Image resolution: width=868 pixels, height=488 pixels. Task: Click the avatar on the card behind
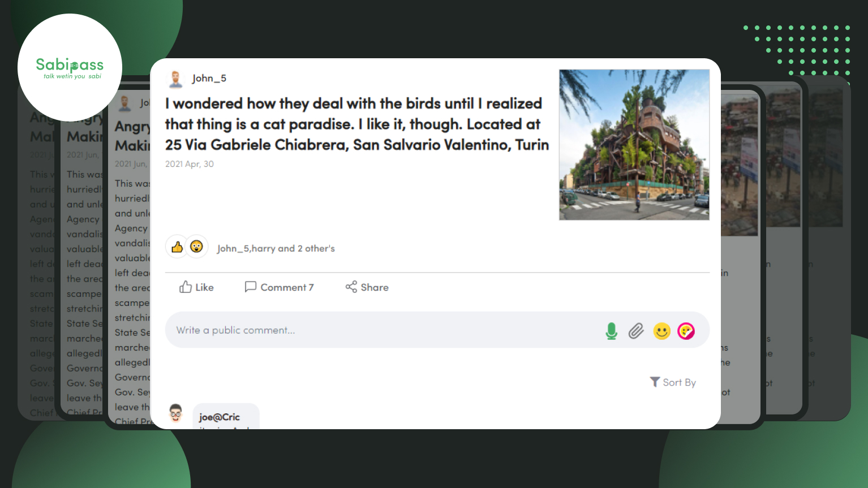[125, 103]
